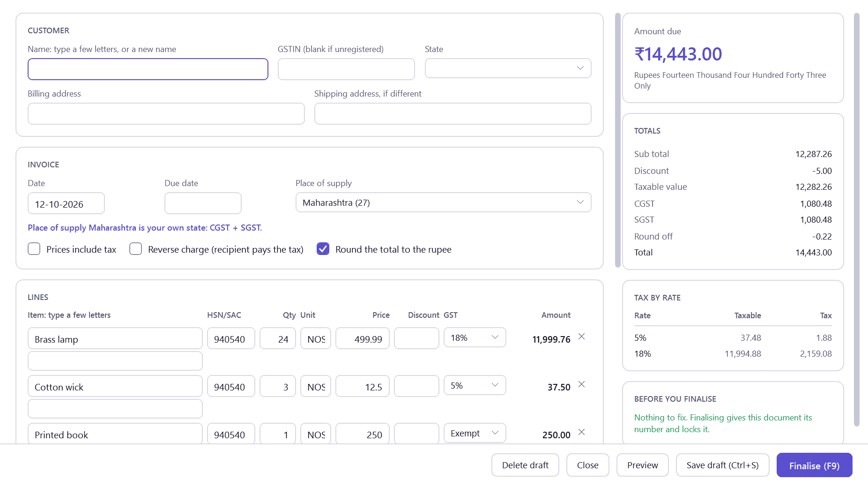Edit Cotton wick unit NOS
The width and height of the screenshot is (868, 487).
316,386
